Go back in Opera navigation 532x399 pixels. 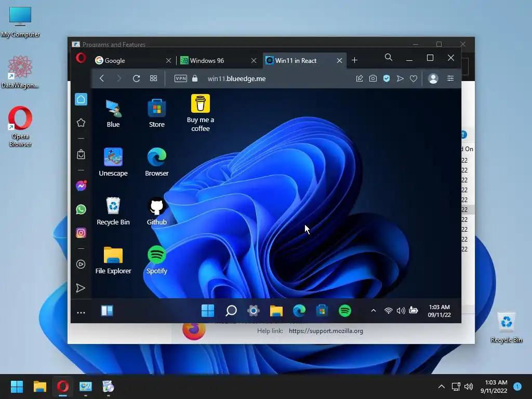[102, 78]
